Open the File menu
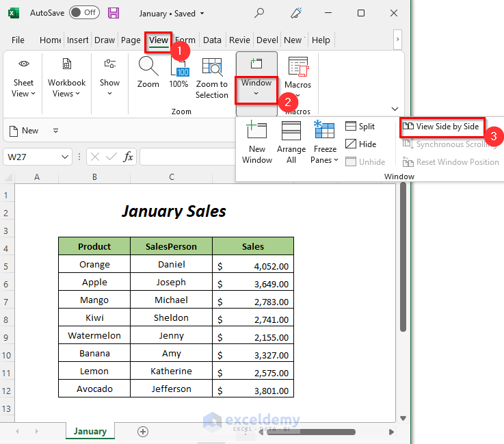Image resolution: width=504 pixels, height=444 pixels. [x=18, y=40]
